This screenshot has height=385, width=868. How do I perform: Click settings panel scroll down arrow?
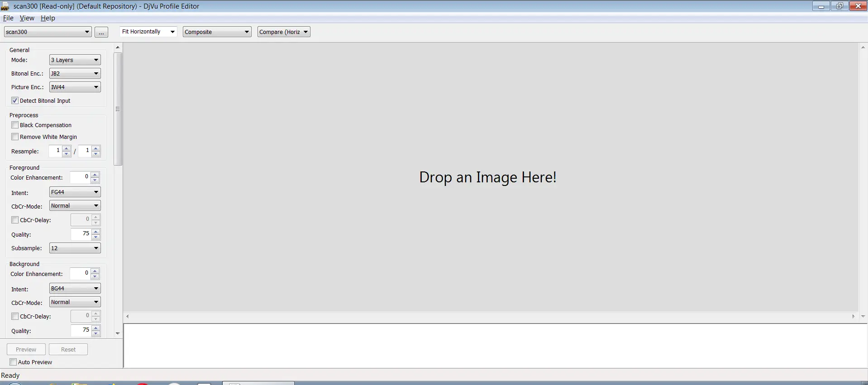[118, 333]
